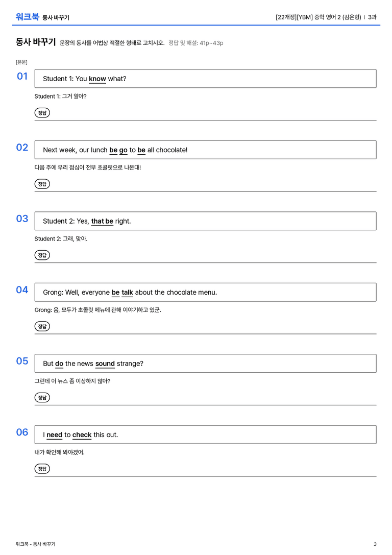Click the blue 01 question number
The height and width of the screenshot is (555, 392).
tap(22, 76)
